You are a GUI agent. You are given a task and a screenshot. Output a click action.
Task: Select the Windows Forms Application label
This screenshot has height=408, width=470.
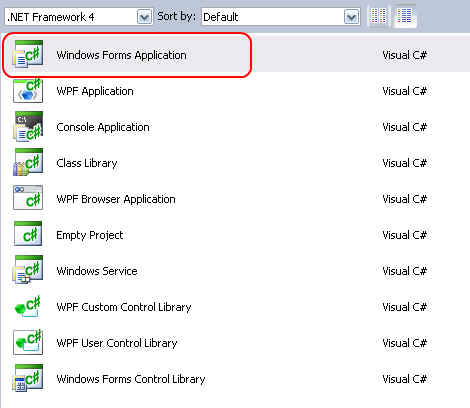coord(121,55)
